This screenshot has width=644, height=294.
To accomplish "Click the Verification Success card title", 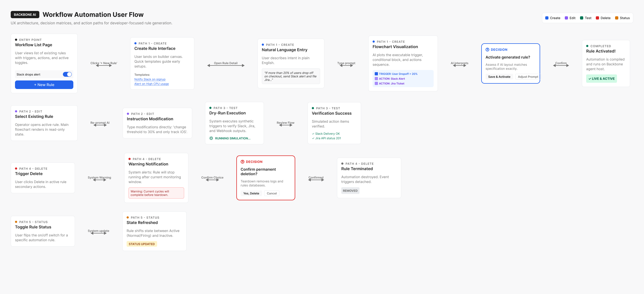I will (332, 113).
